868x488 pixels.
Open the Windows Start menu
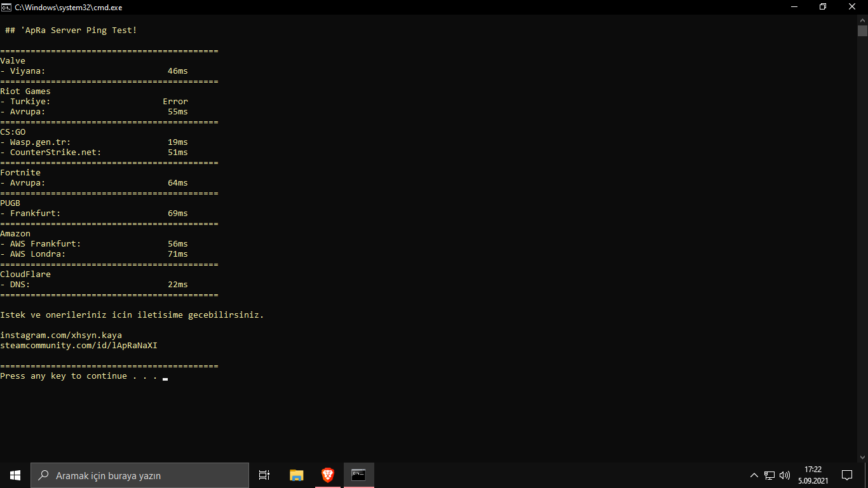click(15, 475)
